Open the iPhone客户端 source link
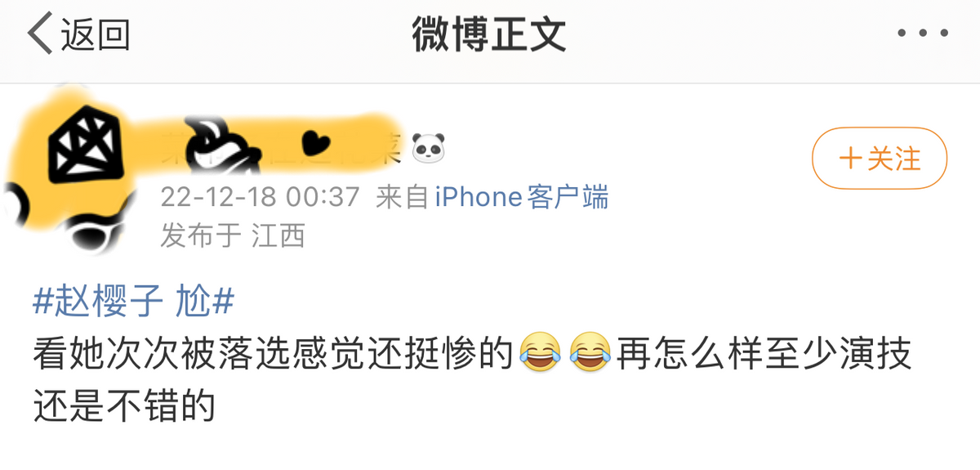The width and height of the screenshot is (980, 470). 521,198
